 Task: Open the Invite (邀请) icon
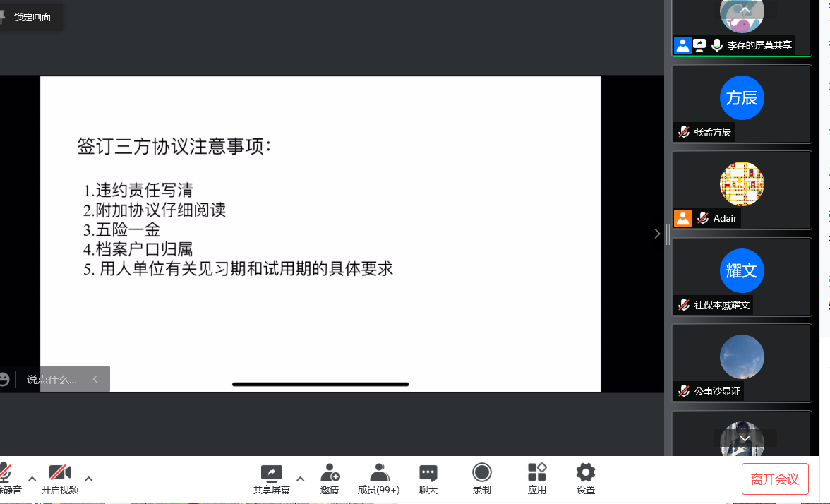click(x=330, y=473)
